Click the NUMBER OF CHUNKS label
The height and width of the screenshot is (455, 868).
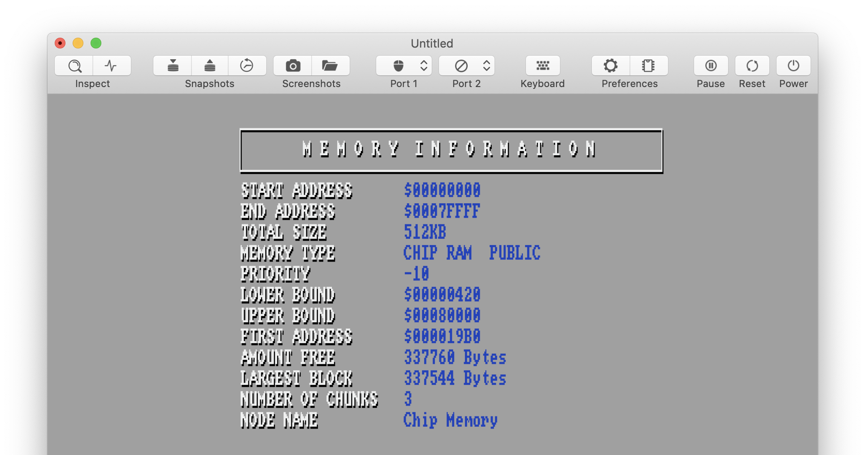coord(309,399)
